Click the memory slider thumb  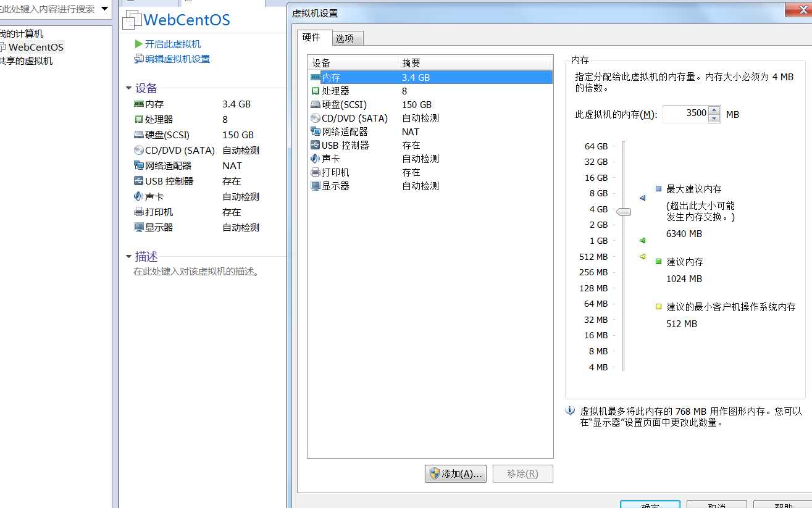[x=624, y=212]
